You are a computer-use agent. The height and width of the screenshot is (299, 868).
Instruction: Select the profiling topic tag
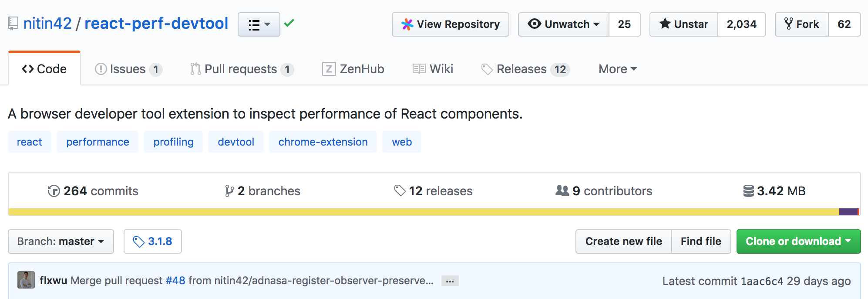coord(173,142)
